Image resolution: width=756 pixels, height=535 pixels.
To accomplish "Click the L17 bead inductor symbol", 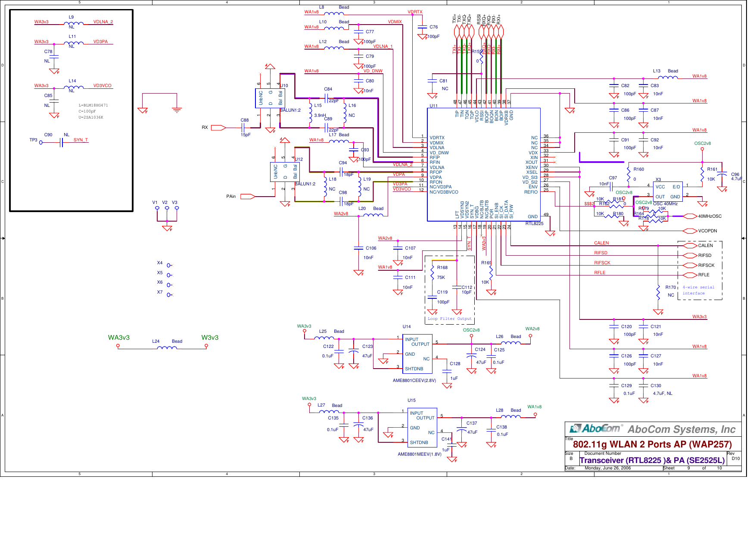I will (x=339, y=141).
